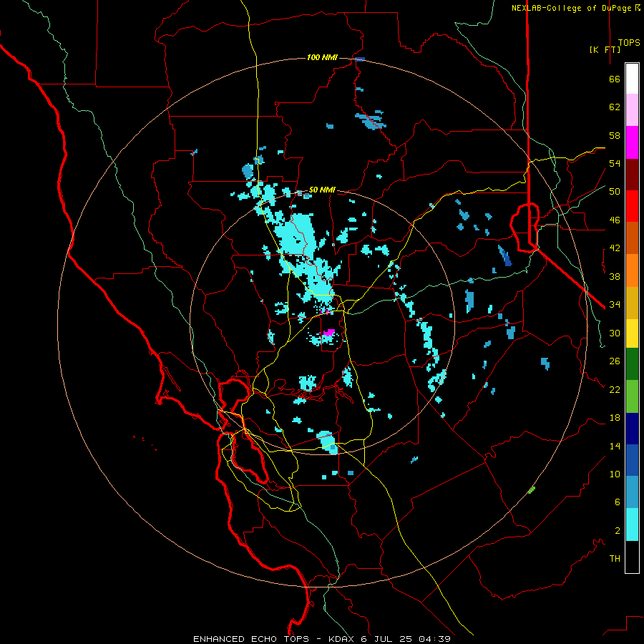Viewport: 644px width, 644px height.
Task: Click the KDAX radar site identifier
Action: point(343,639)
